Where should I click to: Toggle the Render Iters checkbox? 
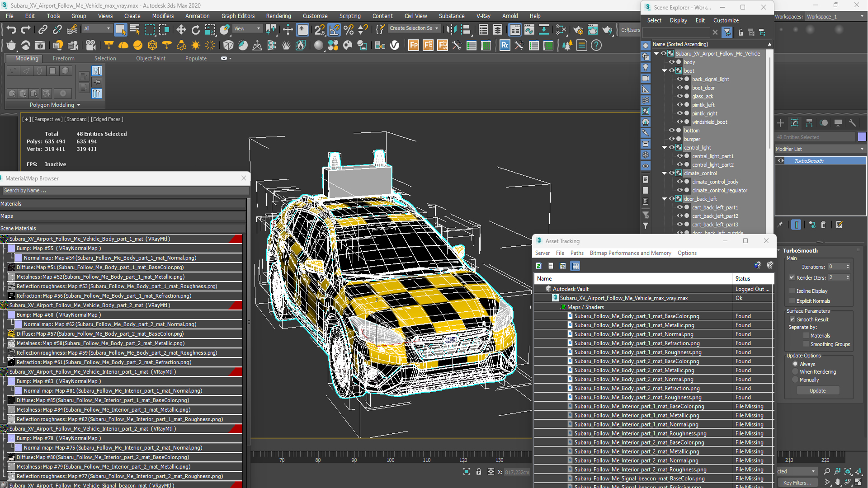(x=792, y=277)
